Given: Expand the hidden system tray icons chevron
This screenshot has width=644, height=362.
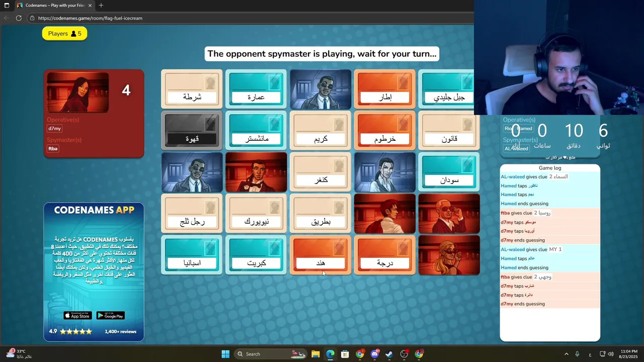Looking at the screenshot, I should click(566, 354).
